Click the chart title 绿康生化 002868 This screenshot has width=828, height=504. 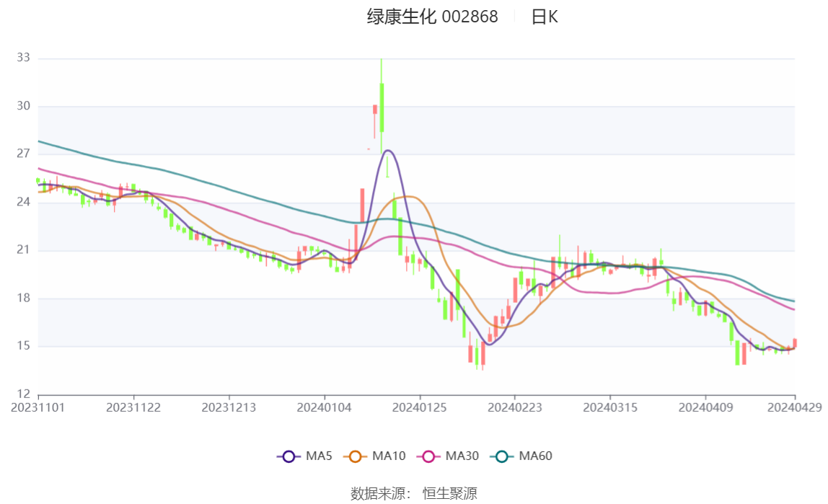[432, 17]
